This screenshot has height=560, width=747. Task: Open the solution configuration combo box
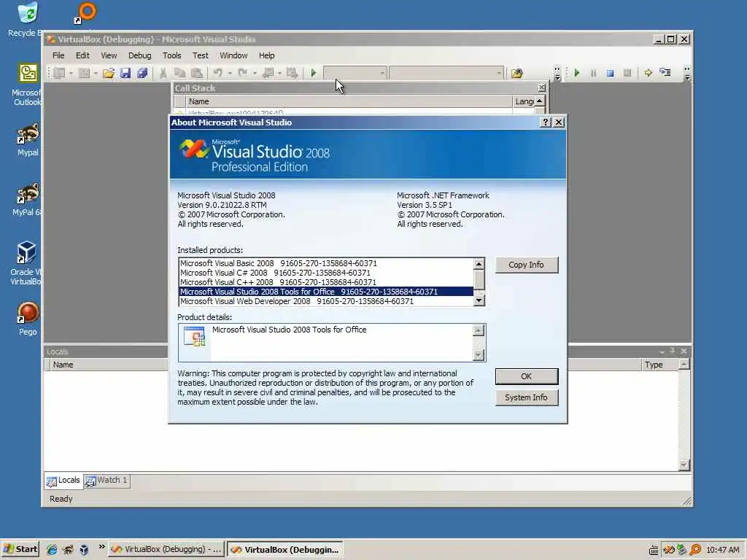(x=355, y=73)
